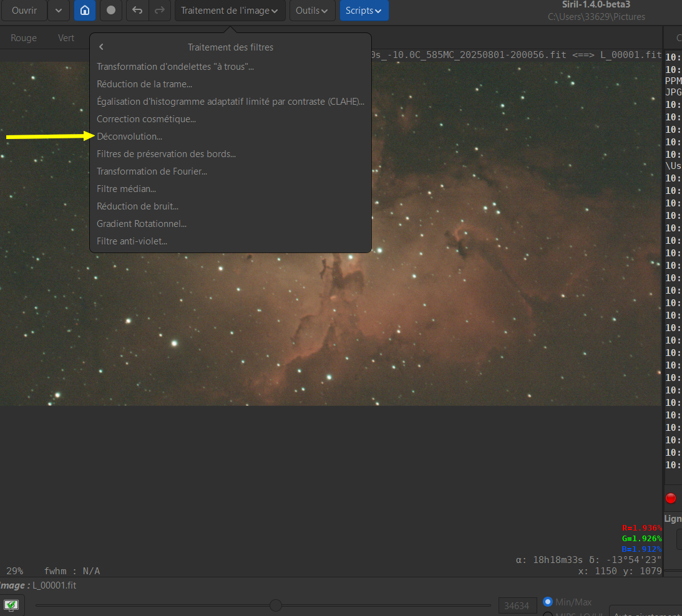Click the Siril-1.4.0-beta3 title text
The image size is (682, 616).
pyautogui.click(x=596, y=5)
